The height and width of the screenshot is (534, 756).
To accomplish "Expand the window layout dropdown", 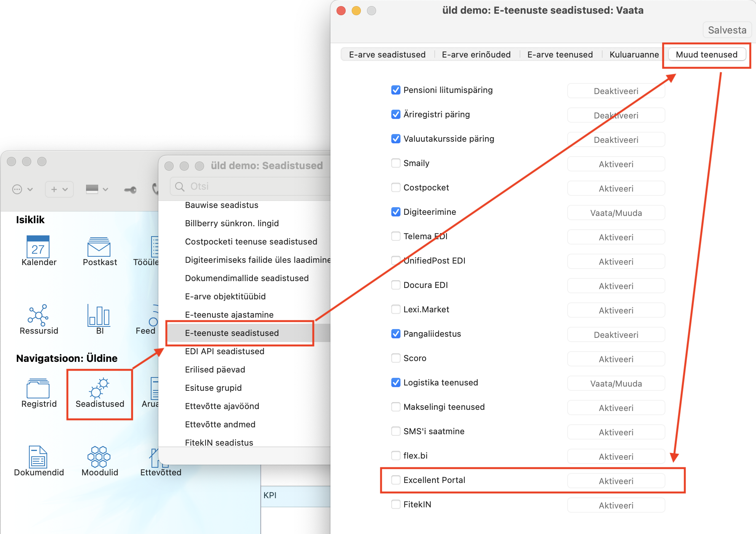I will [x=97, y=189].
